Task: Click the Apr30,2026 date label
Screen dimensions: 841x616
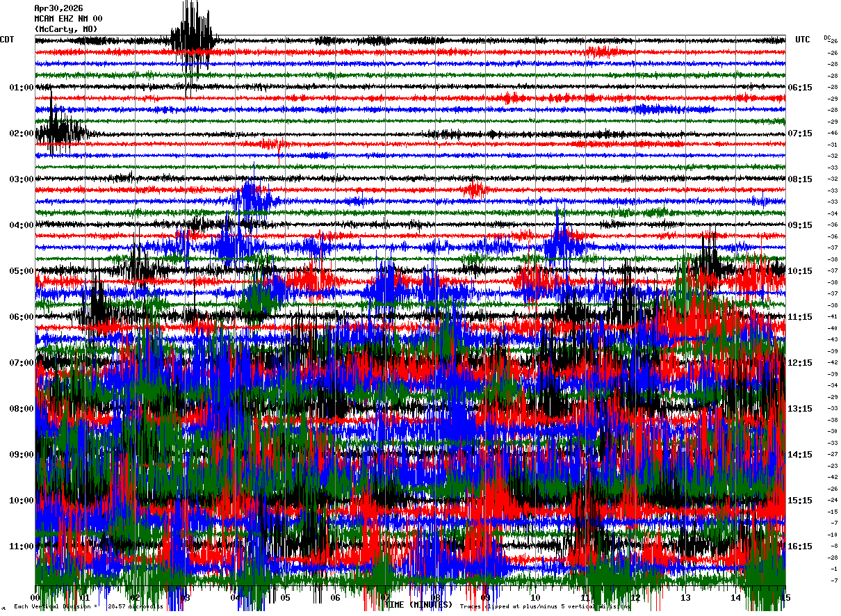Action: [58, 8]
